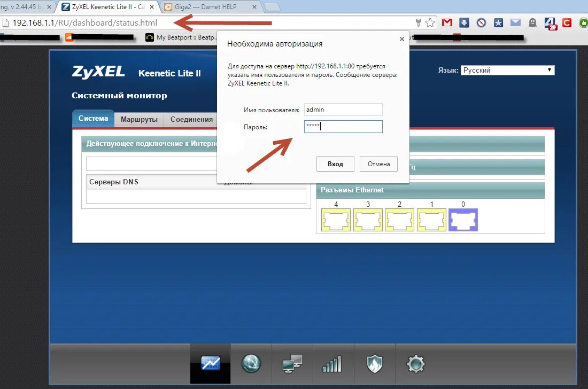588x389 pixels.
Task: Click the Ghostery ghost extension icon
Action: pos(532,23)
